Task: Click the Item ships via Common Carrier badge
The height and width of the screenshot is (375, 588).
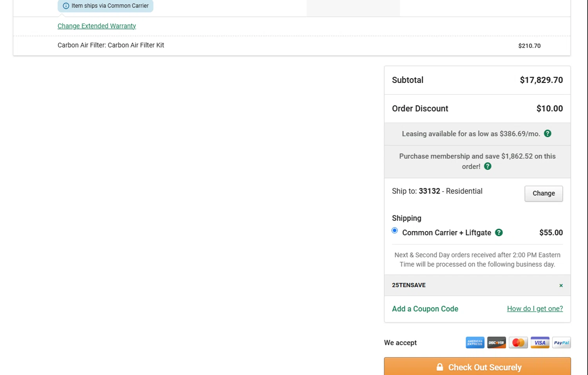Action: point(105,6)
